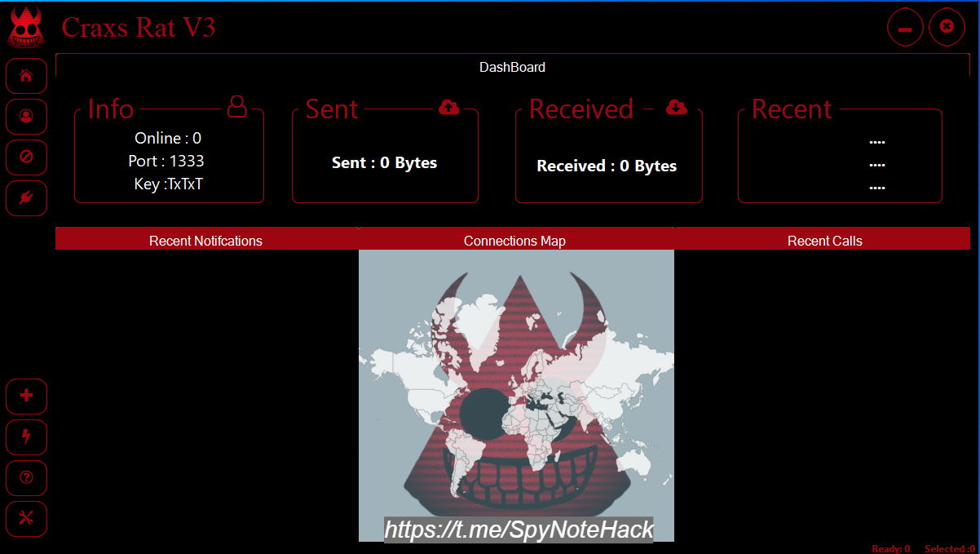This screenshot has height=554, width=980.
Task: Select the DashBoard tab header
Action: pyautogui.click(x=513, y=67)
